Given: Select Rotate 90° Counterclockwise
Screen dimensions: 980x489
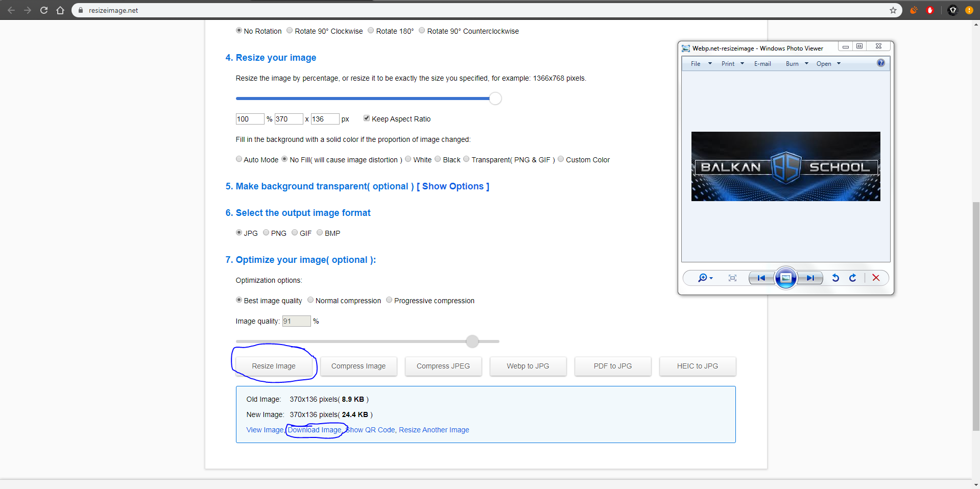Looking at the screenshot, I should pyautogui.click(x=422, y=31).
